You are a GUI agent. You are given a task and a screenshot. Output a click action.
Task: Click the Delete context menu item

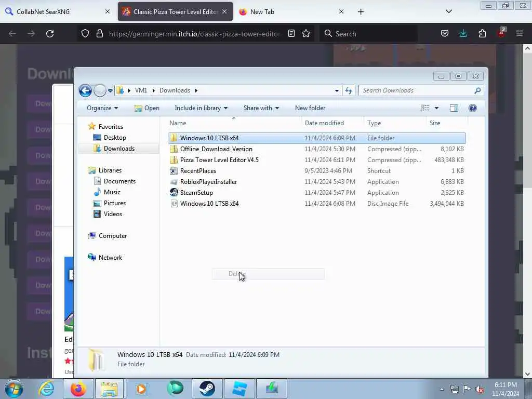pyautogui.click(x=268, y=274)
